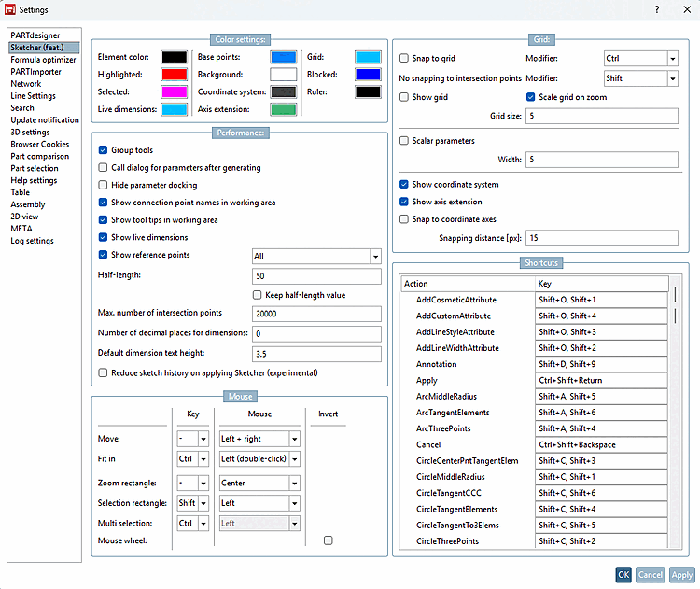
Task: Toggle Hide parameter docking
Action: pyautogui.click(x=103, y=185)
